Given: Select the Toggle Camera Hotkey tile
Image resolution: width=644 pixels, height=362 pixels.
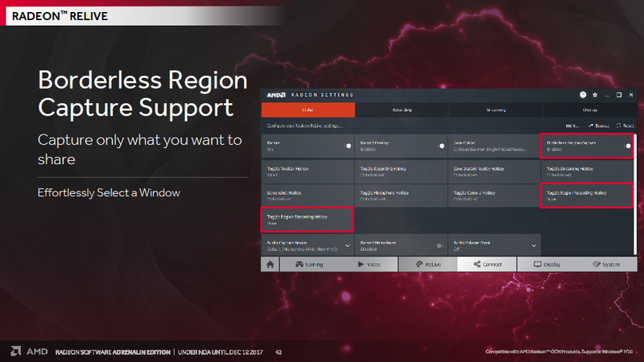Looking at the screenshot, I should click(494, 195).
